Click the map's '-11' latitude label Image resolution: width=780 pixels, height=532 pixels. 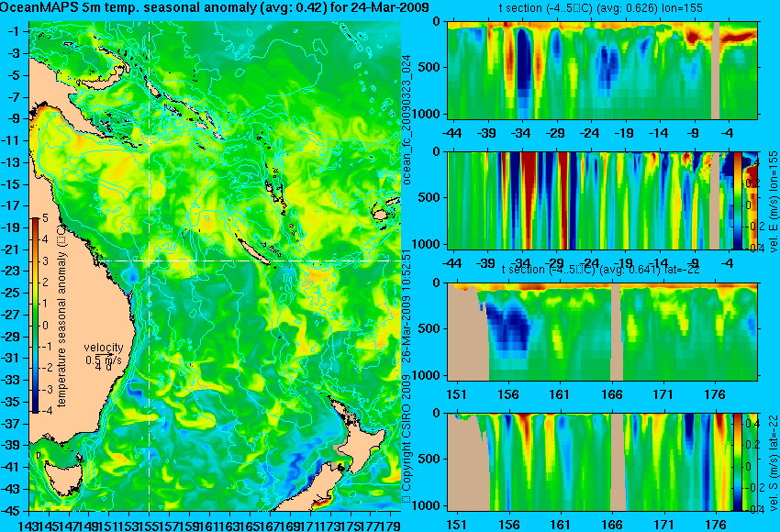[12, 140]
